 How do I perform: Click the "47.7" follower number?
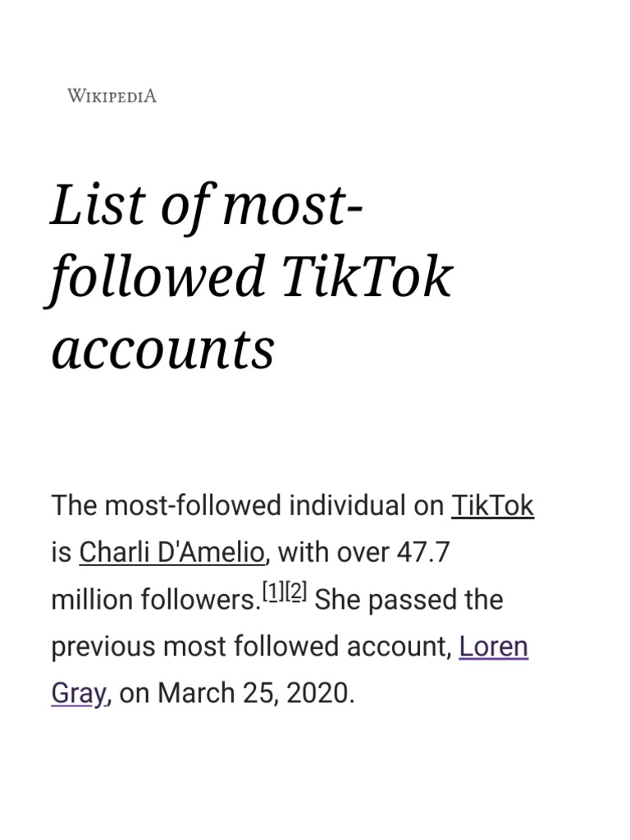pyautogui.click(x=423, y=552)
